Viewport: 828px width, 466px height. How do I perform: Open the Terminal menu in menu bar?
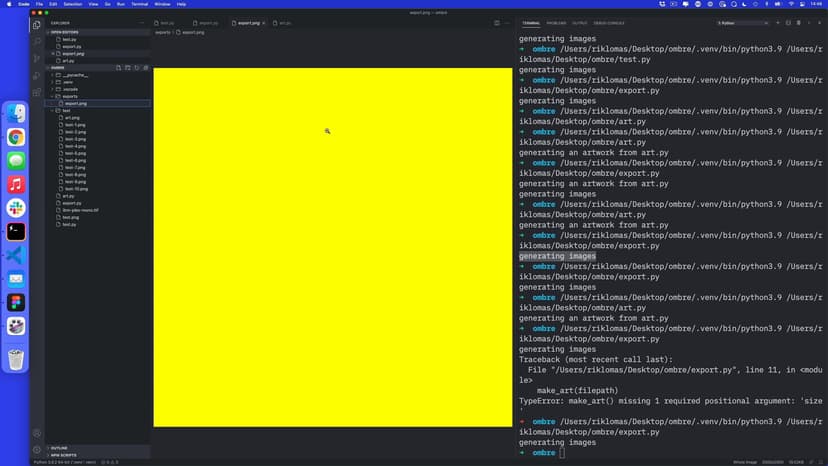[x=138, y=4]
